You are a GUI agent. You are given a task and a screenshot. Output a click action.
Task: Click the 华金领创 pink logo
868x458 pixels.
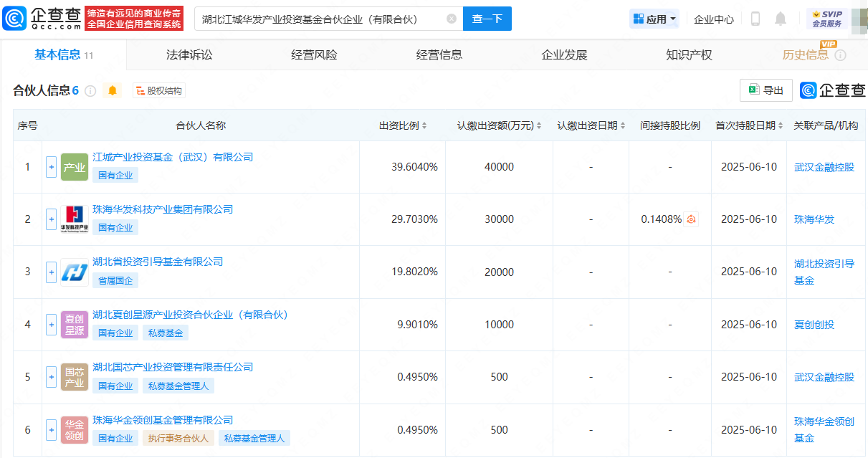coord(75,430)
